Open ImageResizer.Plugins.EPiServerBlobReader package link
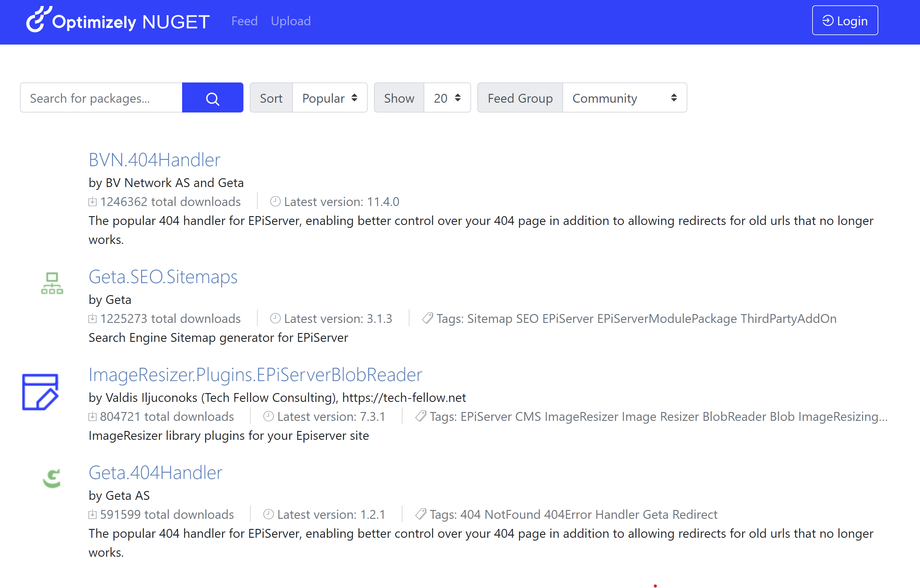This screenshot has height=588, width=920. point(255,374)
